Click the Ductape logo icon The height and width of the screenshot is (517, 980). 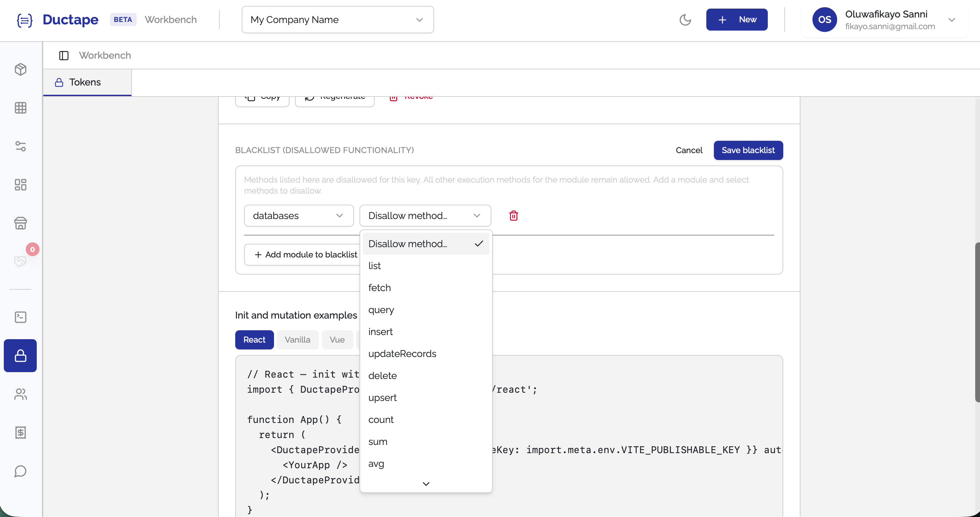pos(24,20)
